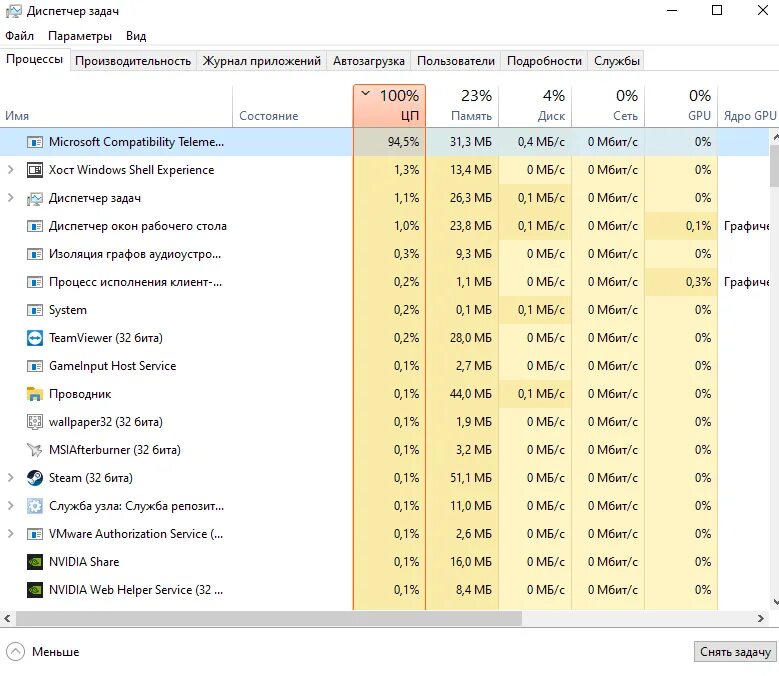The width and height of the screenshot is (779, 676).
Task: Switch to the Автозагрузка tab
Action: tap(369, 61)
